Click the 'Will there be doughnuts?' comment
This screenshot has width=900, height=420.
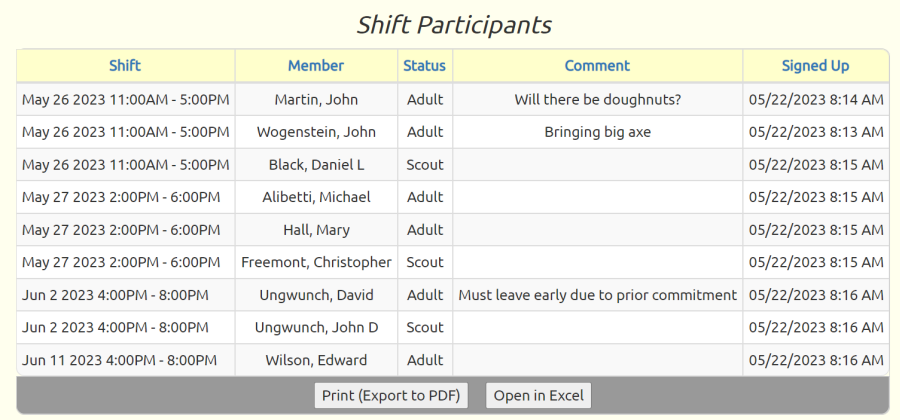coord(598,99)
